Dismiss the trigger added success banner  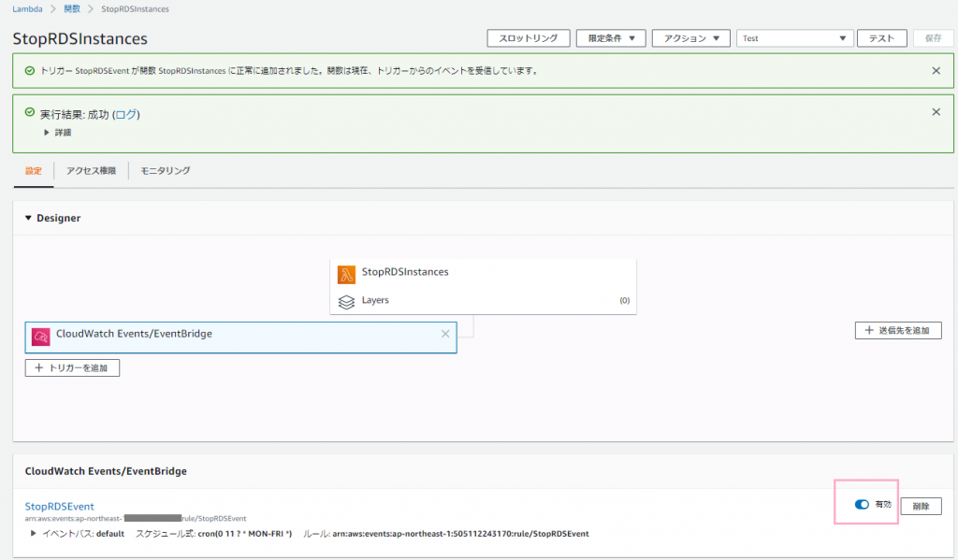(x=936, y=71)
